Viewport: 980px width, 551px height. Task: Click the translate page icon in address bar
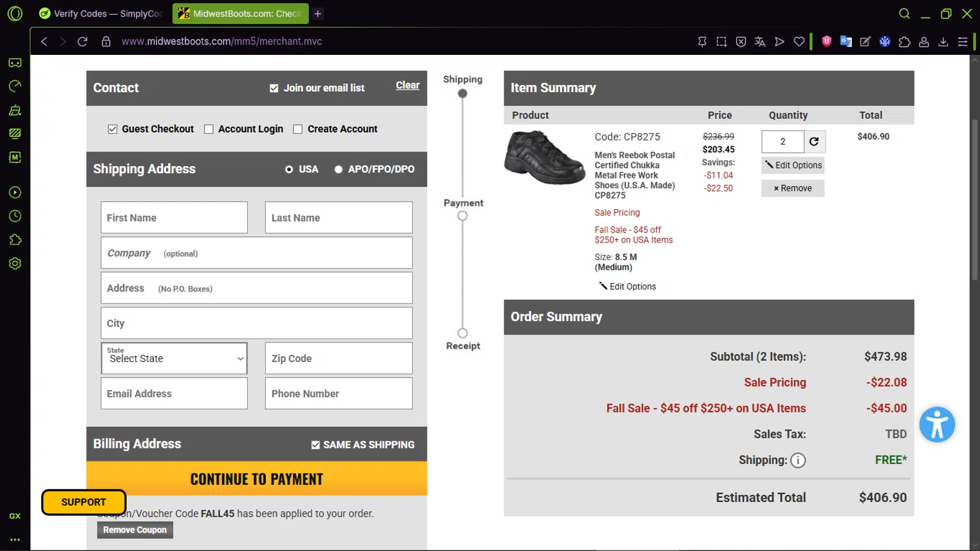[760, 42]
